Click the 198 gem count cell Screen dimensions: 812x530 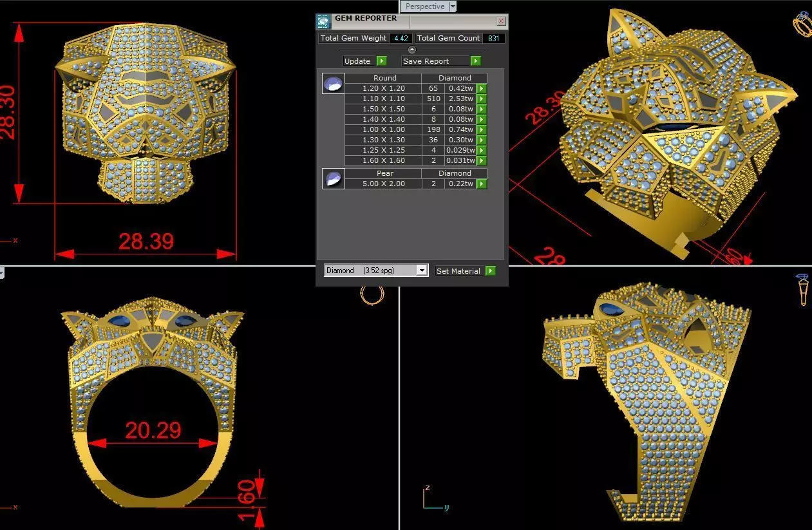point(433,129)
